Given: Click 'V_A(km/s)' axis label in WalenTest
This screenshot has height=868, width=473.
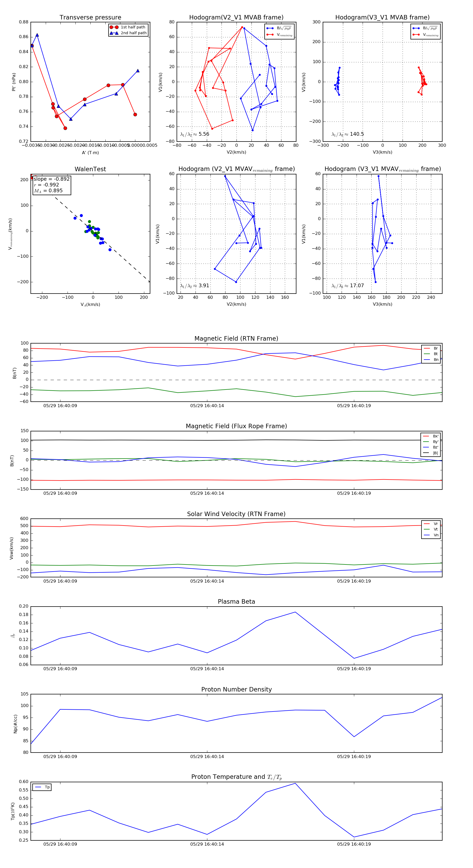Looking at the screenshot, I should click(x=90, y=305).
